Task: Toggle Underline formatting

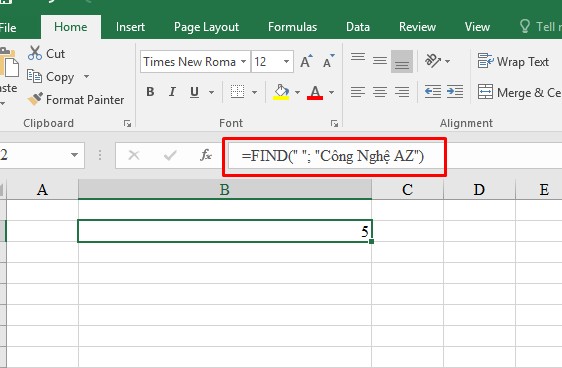Action: pos(194,92)
